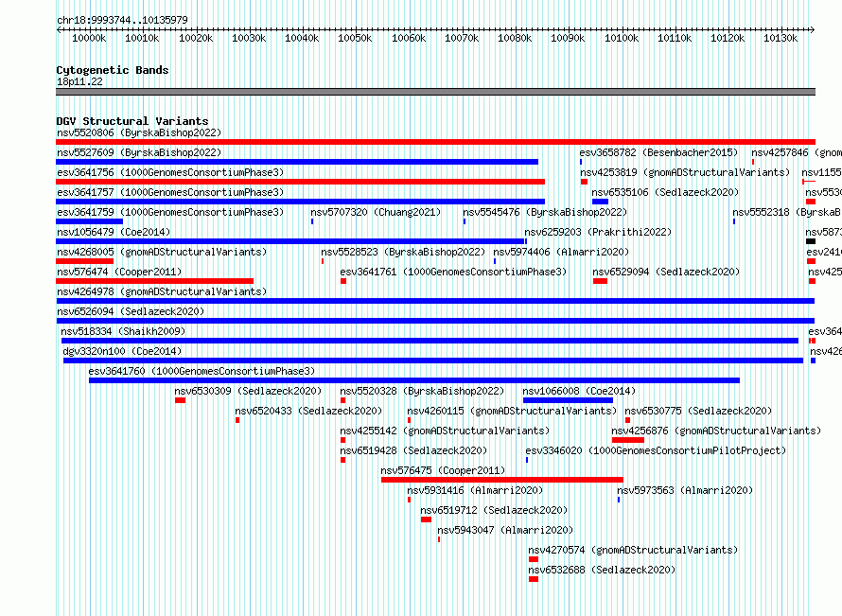The height and width of the screenshot is (616, 842).
Task: Click the Cytogenetic Bands track title
Action: pyautogui.click(x=113, y=70)
